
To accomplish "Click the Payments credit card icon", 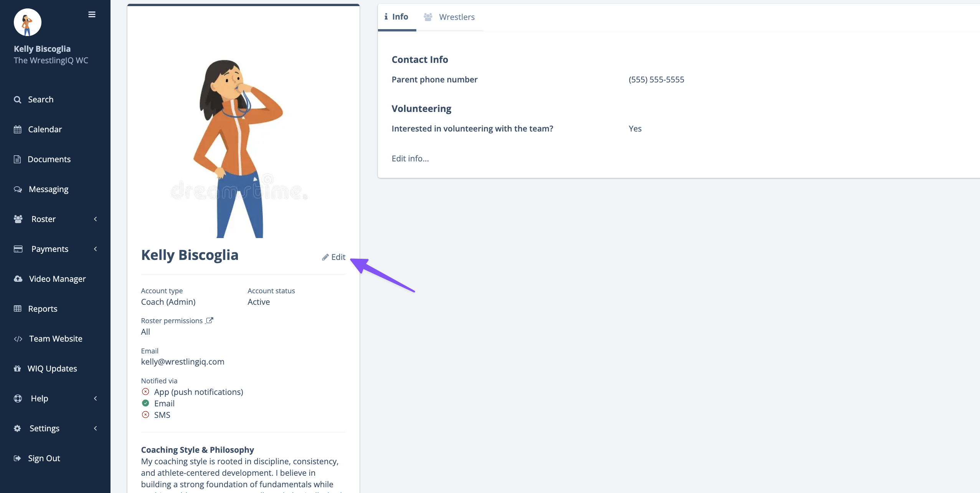I will click(x=18, y=249).
